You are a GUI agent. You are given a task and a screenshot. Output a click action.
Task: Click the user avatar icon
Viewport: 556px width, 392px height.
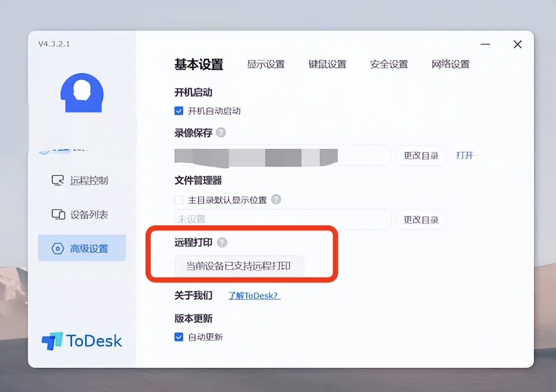point(82,93)
